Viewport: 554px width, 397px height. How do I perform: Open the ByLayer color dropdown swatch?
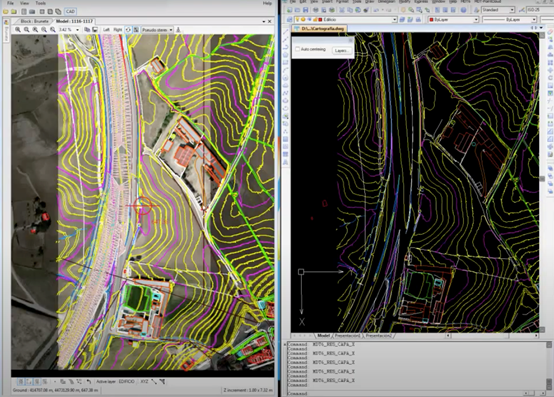[x=453, y=19]
